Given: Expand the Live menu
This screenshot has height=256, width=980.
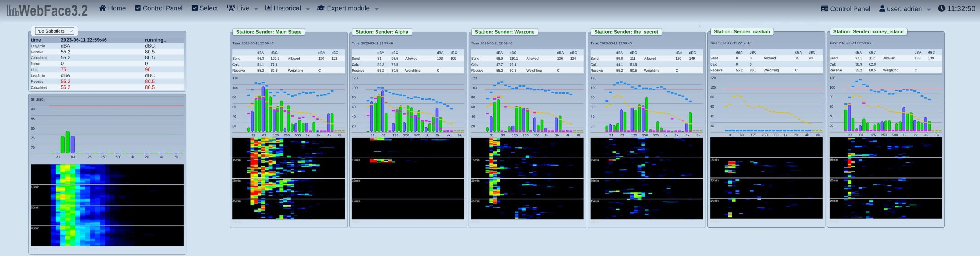Looking at the screenshot, I should click(242, 8).
